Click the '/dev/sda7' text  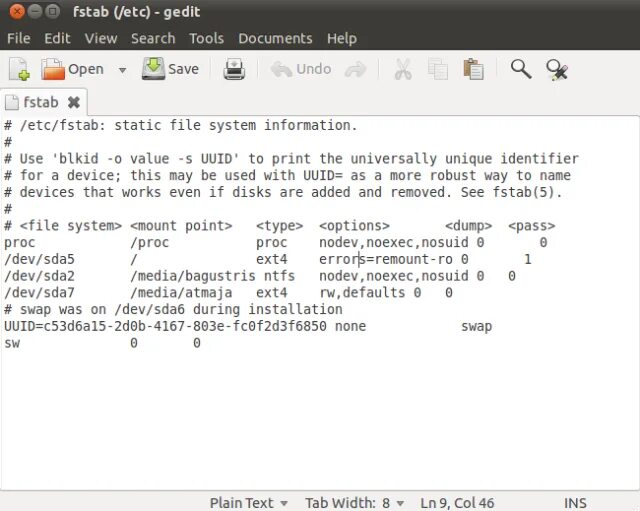(40, 293)
